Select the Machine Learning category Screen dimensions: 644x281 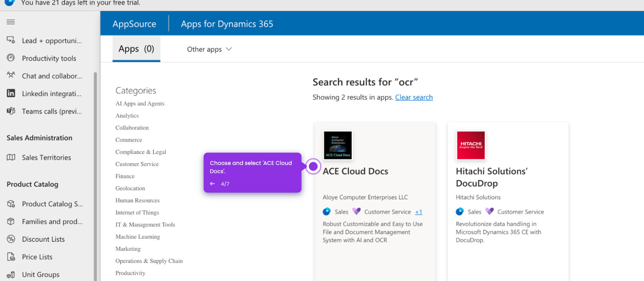pos(137,237)
